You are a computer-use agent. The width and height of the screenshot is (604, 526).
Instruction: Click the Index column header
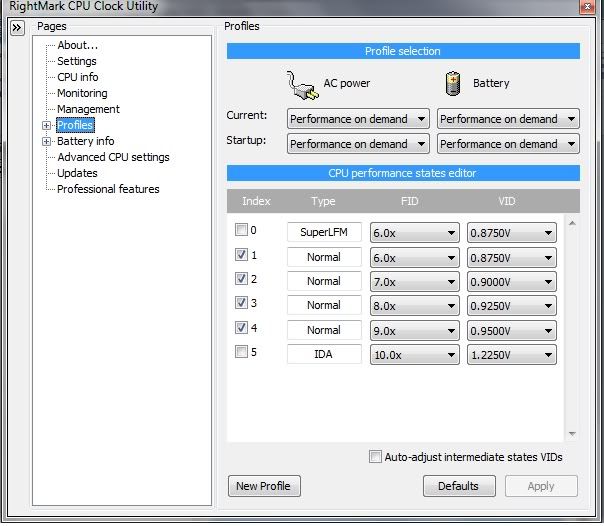click(256, 201)
